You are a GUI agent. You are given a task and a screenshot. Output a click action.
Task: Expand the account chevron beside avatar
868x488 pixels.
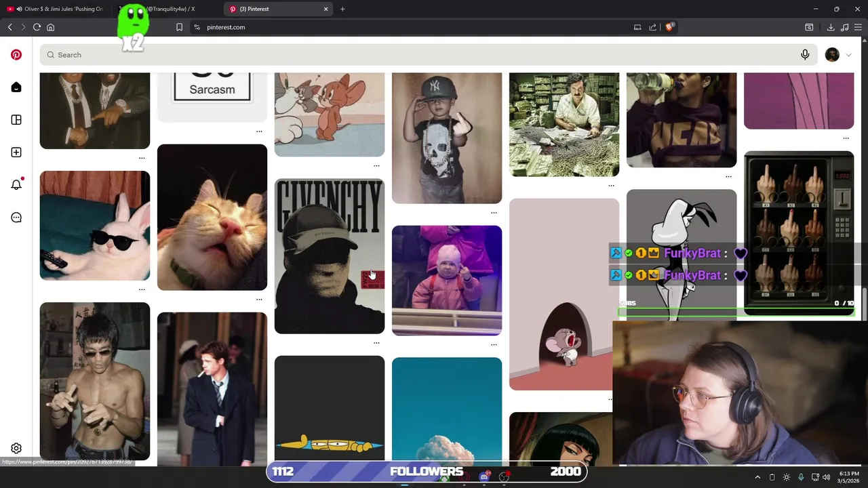click(848, 55)
